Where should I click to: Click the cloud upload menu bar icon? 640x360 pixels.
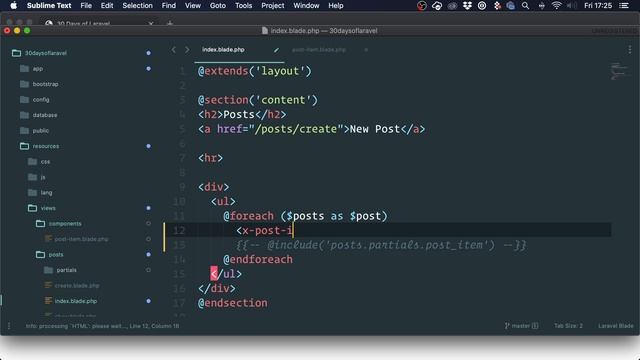pyautogui.click(x=437, y=5)
